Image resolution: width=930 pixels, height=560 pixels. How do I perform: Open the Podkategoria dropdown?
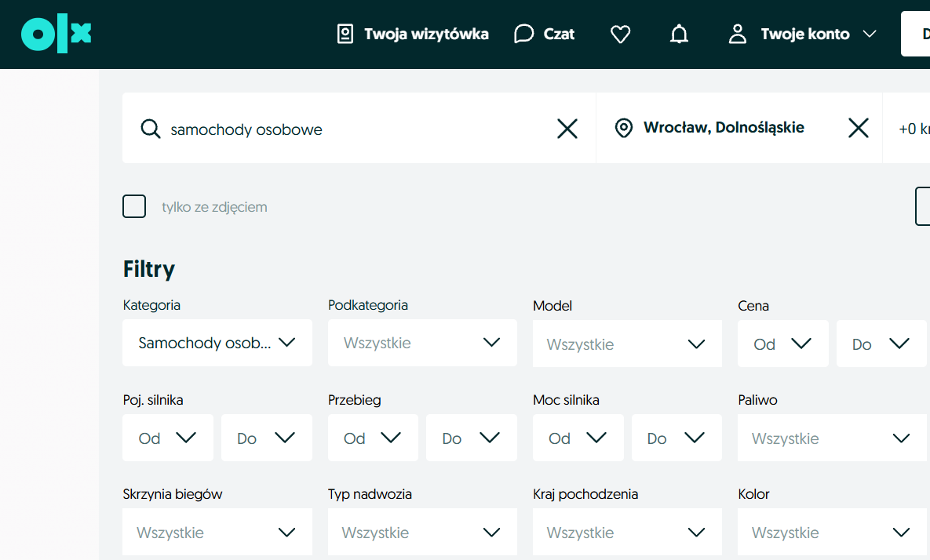pos(422,343)
